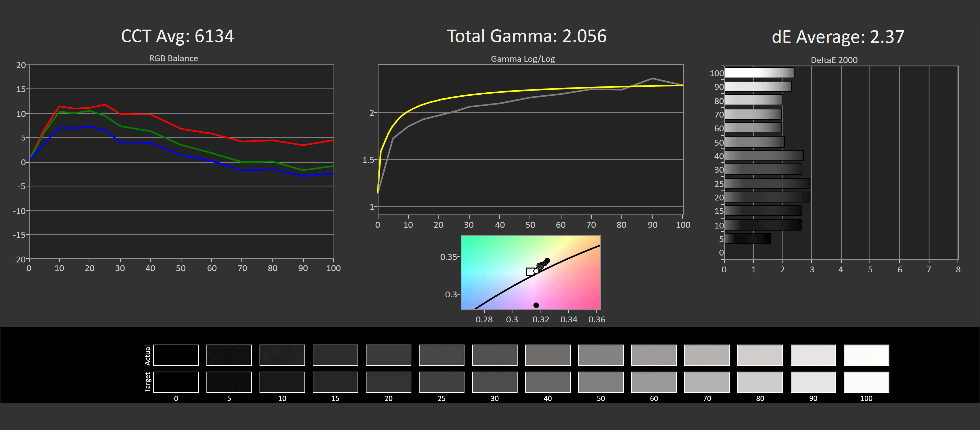The height and width of the screenshot is (430, 980).
Task: Select the DeltaE bar for level 40
Action: tap(764, 156)
